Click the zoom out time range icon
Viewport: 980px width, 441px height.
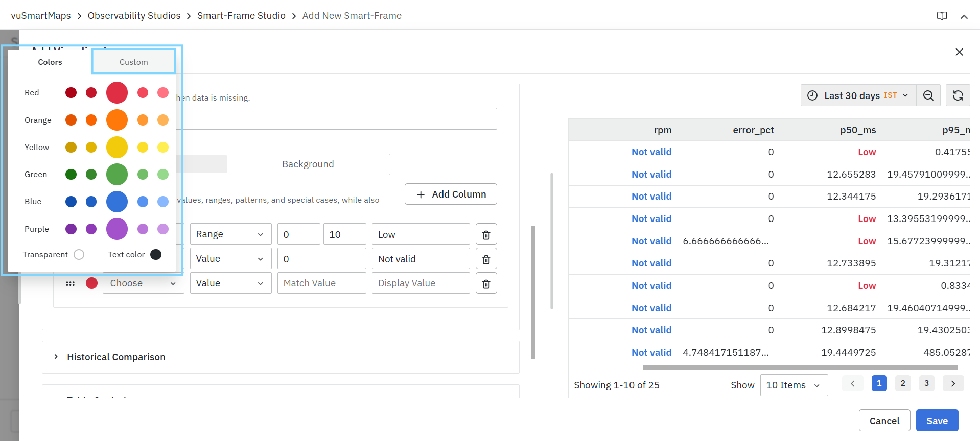point(928,95)
